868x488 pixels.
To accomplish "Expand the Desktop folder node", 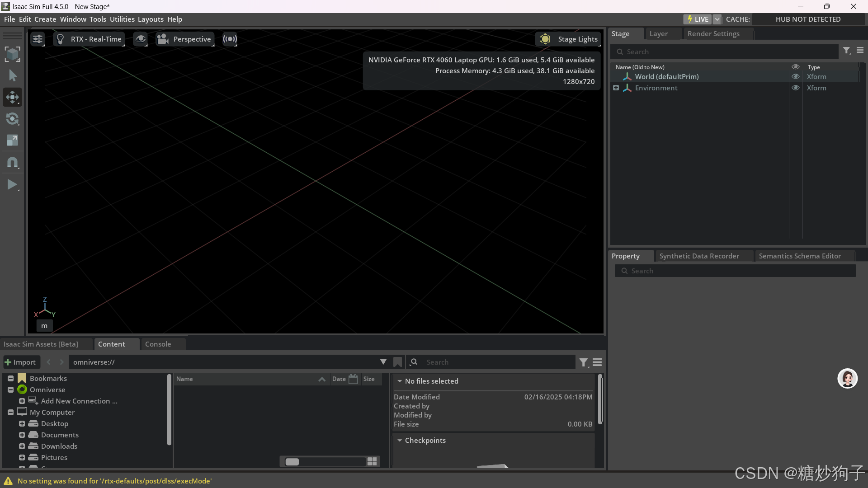I will 22,423.
